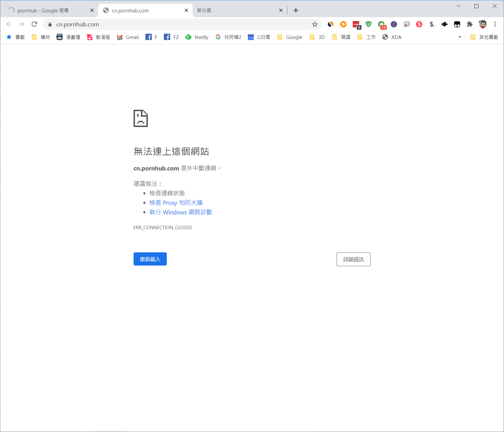This screenshot has width=504, height=432.
Task: Bookmark this page with star icon
Action: tap(314, 24)
